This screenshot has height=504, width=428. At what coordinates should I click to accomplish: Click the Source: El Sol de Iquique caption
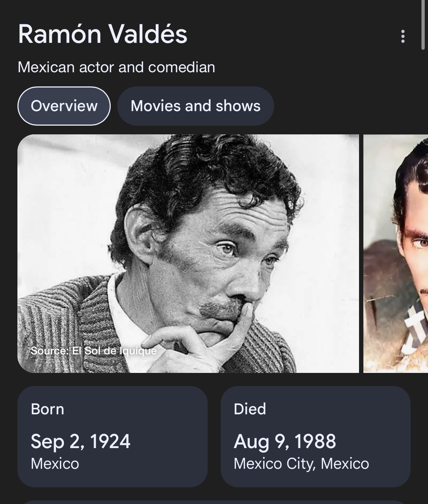click(94, 351)
